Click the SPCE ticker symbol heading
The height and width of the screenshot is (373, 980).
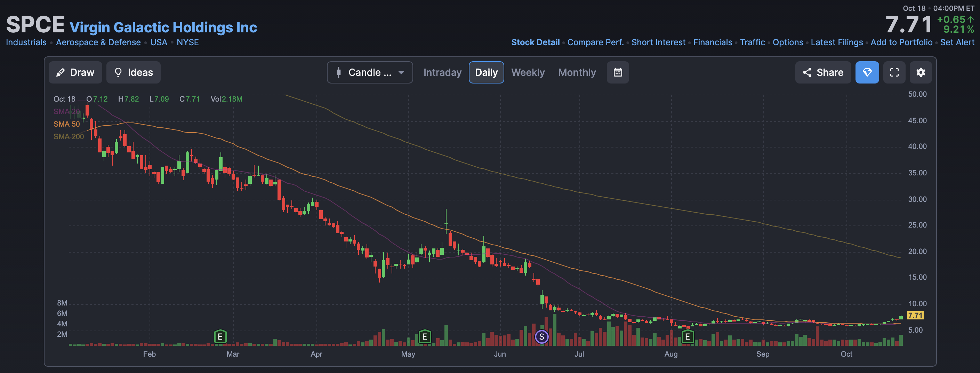click(x=35, y=25)
